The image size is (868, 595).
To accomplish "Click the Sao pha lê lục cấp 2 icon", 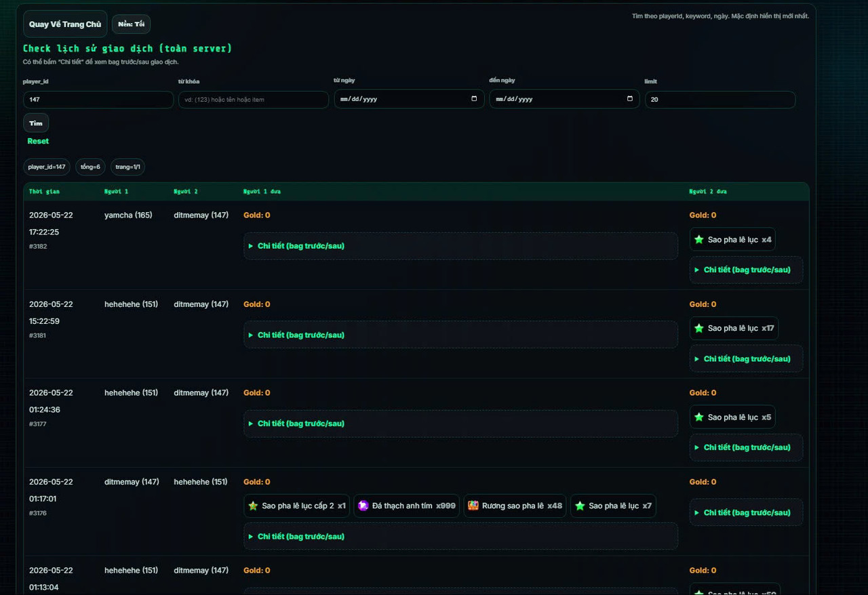I will pos(253,506).
